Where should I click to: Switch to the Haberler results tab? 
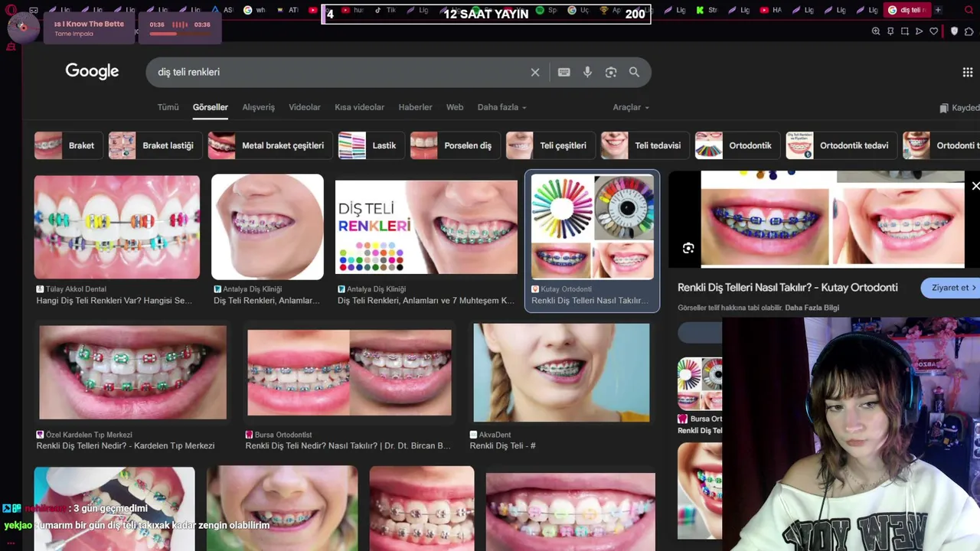(x=415, y=107)
